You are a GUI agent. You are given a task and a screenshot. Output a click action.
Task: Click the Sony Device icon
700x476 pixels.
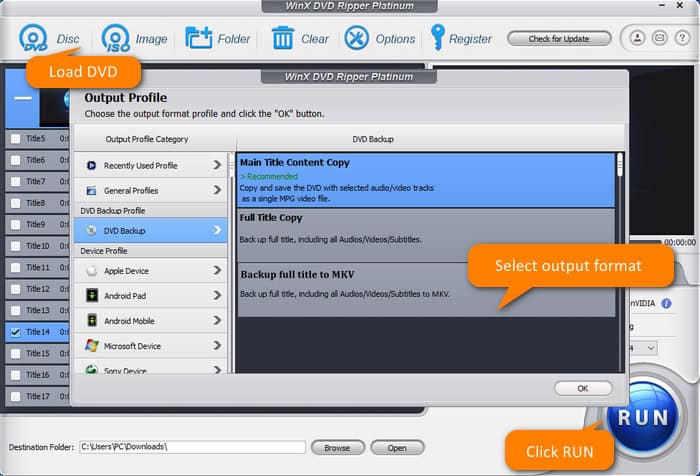coord(92,370)
